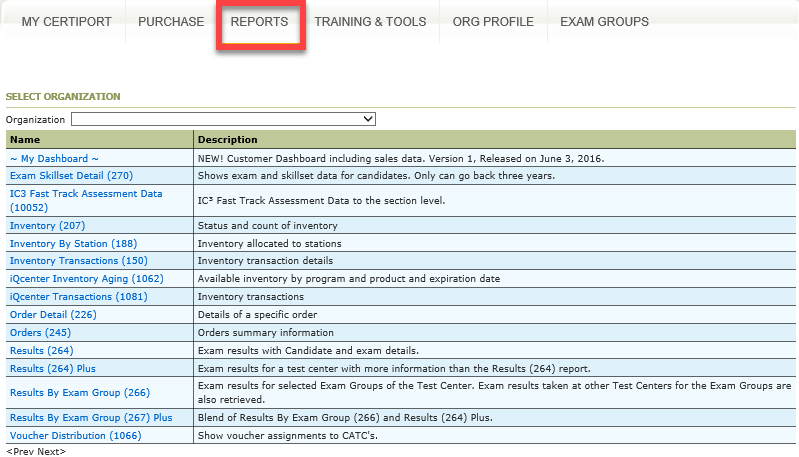Click description 'Available inventory by program and product'
The height and width of the screenshot is (457, 799).
tap(349, 279)
